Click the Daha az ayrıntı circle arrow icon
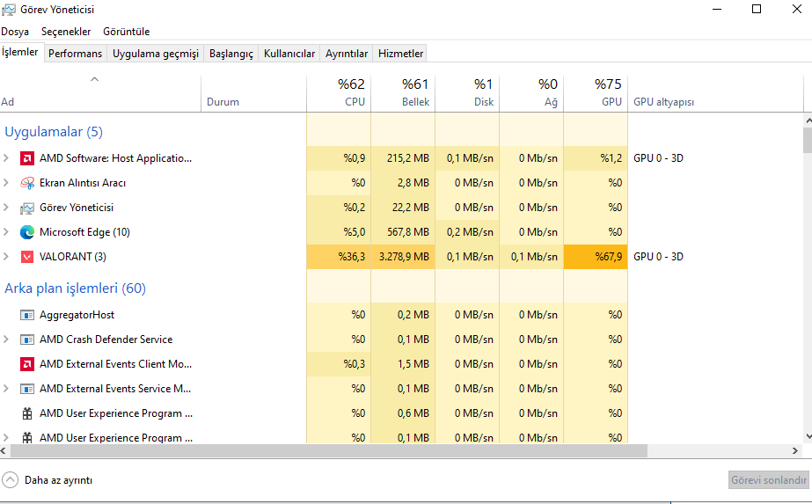812x504 pixels. (x=10, y=480)
